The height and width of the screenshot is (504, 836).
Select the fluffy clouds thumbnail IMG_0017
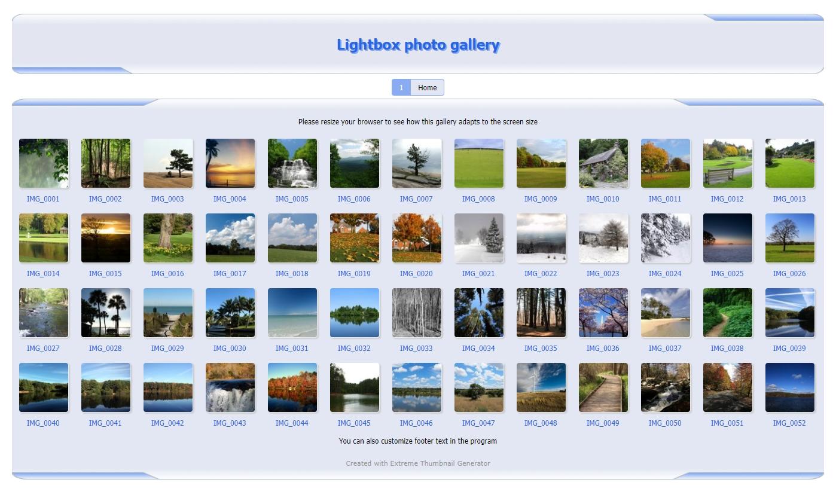[x=230, y=238]
